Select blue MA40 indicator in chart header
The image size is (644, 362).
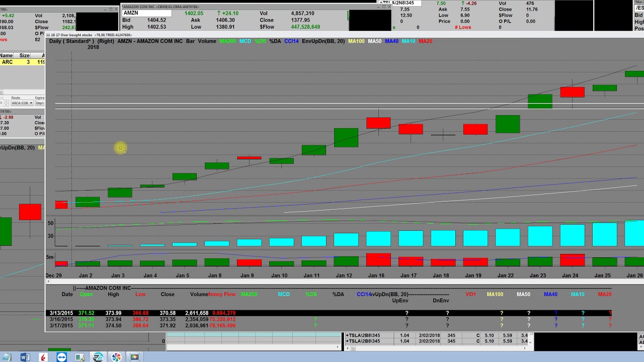click(392, 41)
